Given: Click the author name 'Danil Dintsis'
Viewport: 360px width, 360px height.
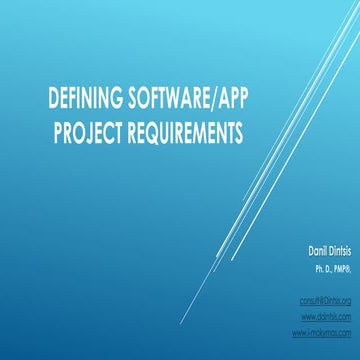Looking at the screenshot, I should point(330,252).
